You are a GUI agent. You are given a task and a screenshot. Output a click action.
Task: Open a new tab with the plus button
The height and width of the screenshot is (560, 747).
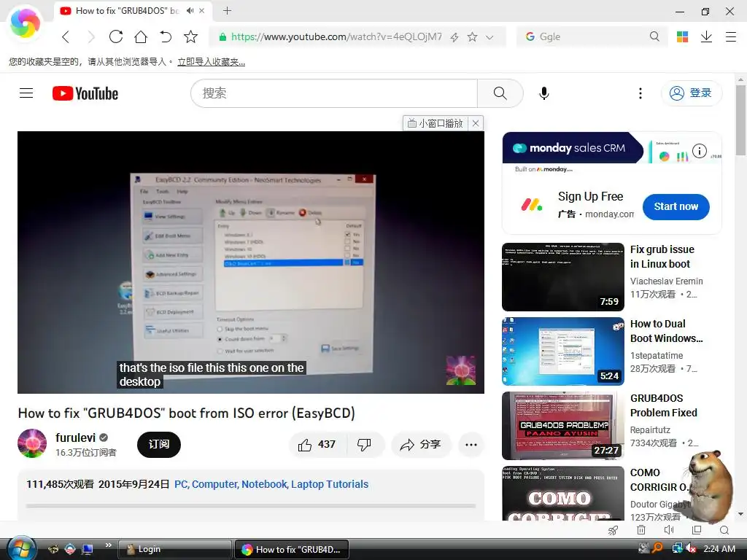point(228,10)
